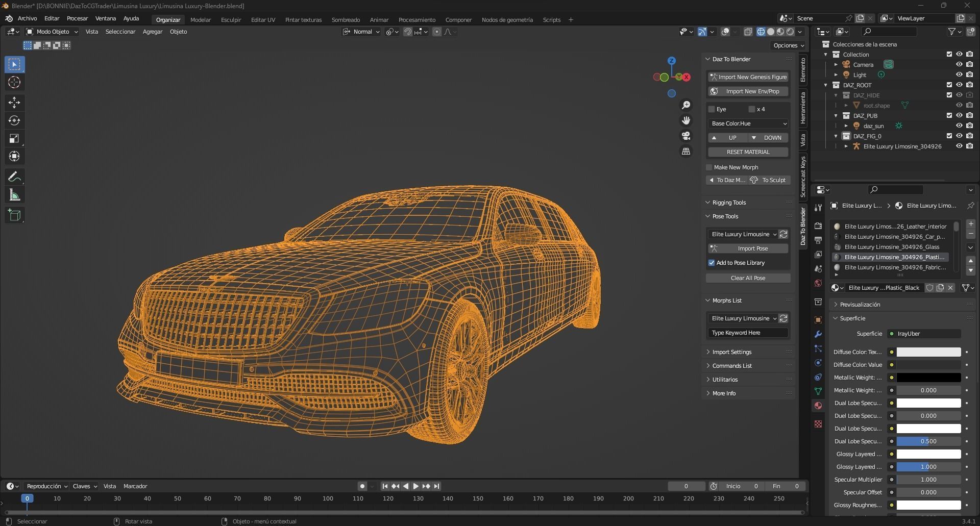Switch to solid viewport shading
The image size is (980, 526).
click(771, 32)
